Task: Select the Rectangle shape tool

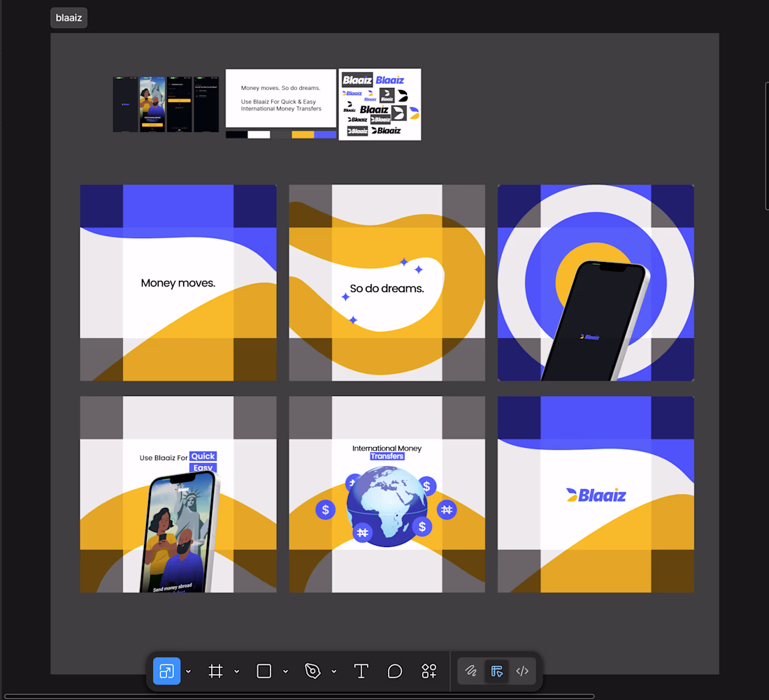Action: [x=264, y=671]
